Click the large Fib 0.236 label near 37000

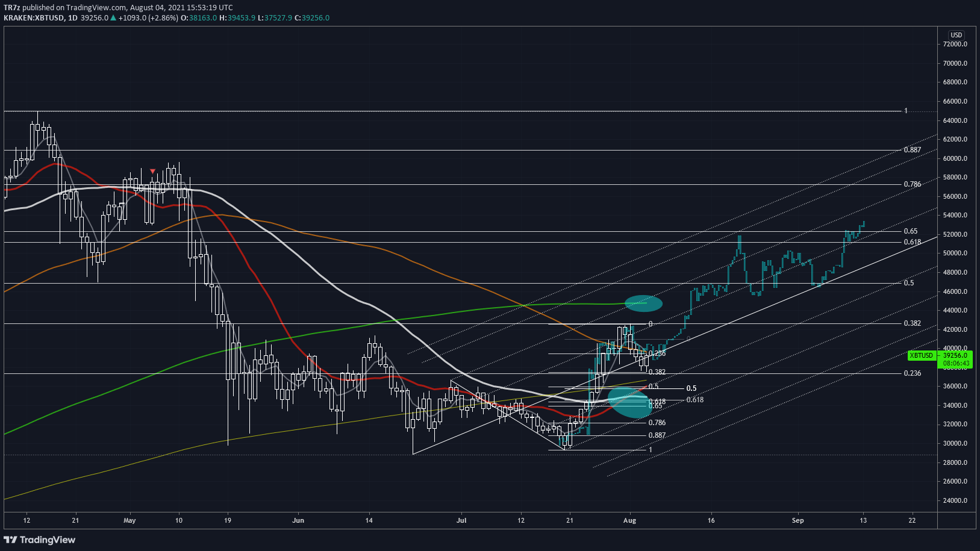coord(913,373)
